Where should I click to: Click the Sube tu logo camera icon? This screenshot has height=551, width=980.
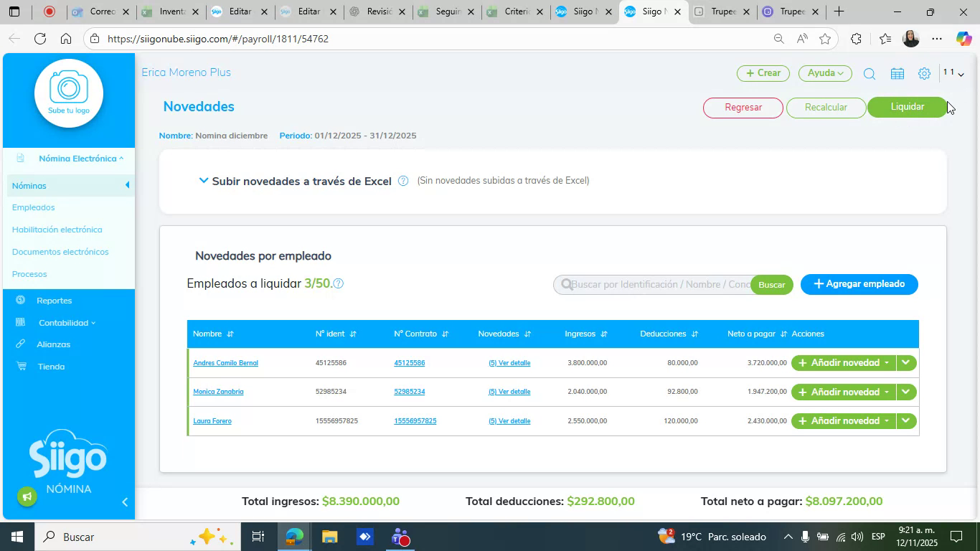(69, 93)
